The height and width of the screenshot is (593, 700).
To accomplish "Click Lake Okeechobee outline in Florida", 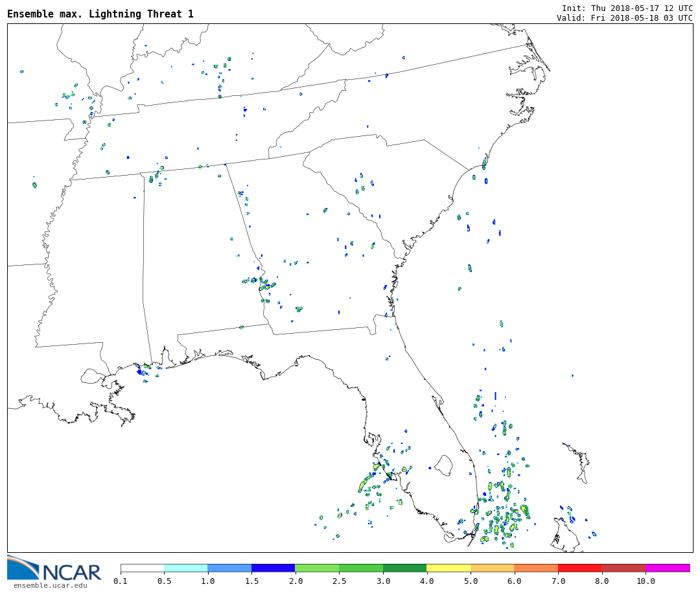I will point(443,466).
